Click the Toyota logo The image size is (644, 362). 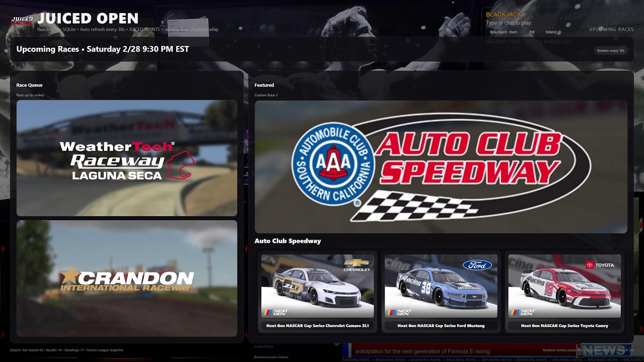600,265
